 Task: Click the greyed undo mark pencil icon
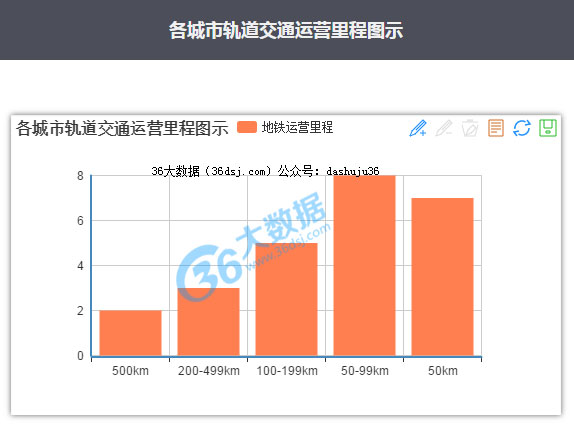(x=444, y=128)
